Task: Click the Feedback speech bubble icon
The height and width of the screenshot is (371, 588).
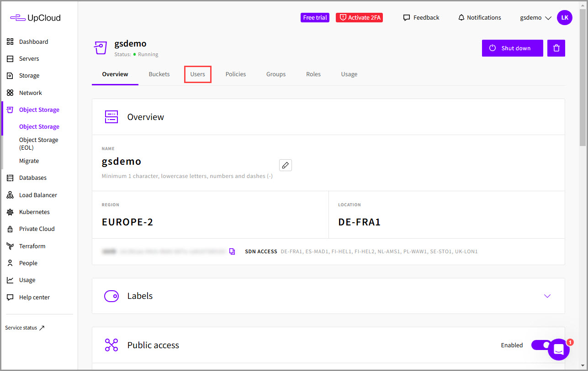Action: coord(406,18)
